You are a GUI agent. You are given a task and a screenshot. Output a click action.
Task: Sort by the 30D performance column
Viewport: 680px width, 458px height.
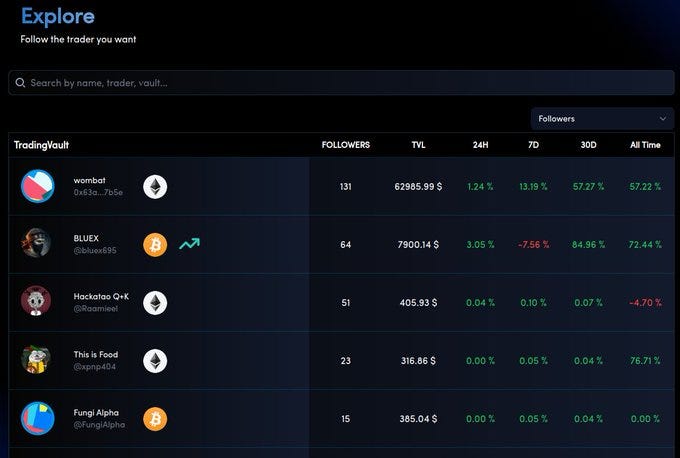[x=589, y=145]
